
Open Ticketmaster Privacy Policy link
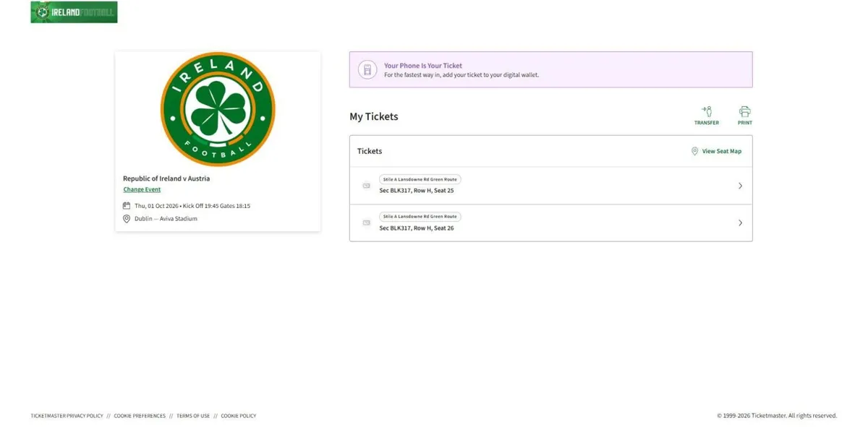[67, 416]
